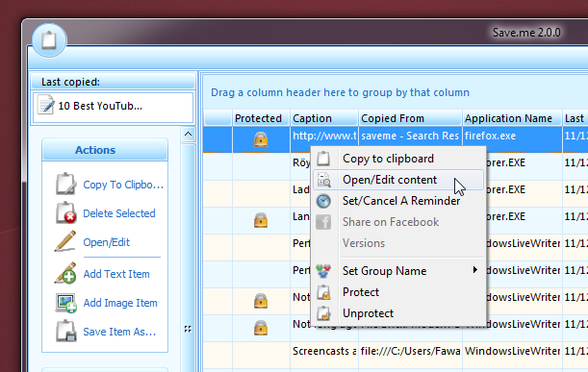Collapse the Actions panel header

click(105, 150)
